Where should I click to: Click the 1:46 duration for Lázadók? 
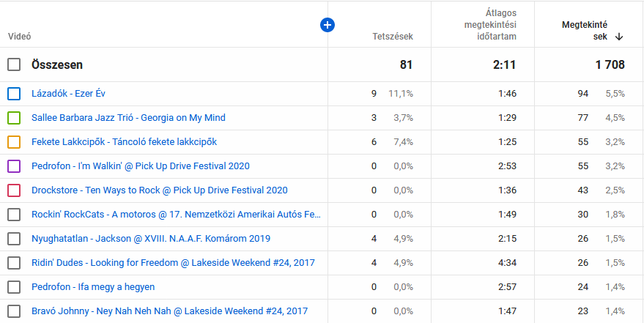point(508,94)
